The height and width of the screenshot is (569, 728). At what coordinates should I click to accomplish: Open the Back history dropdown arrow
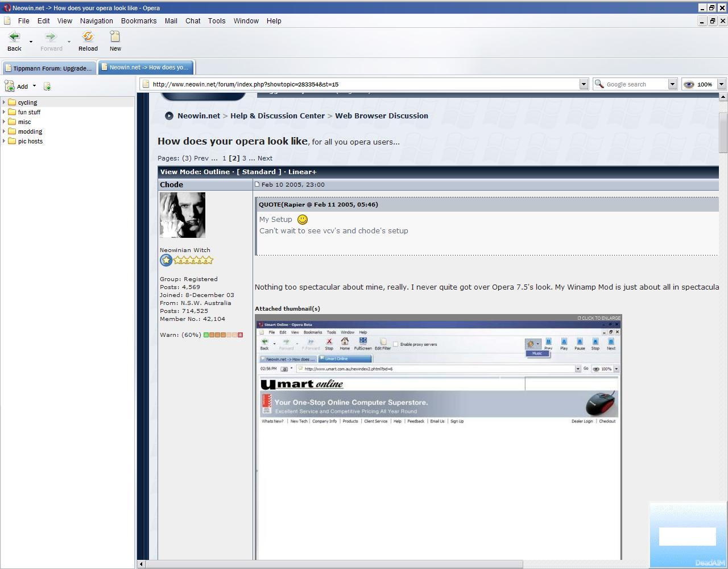[x=31, y=42]
